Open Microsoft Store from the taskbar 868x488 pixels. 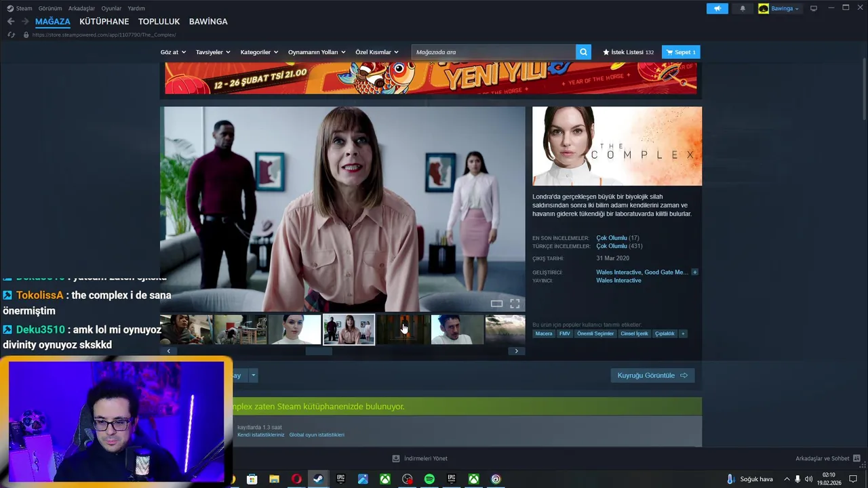click(x=252, y=479)
